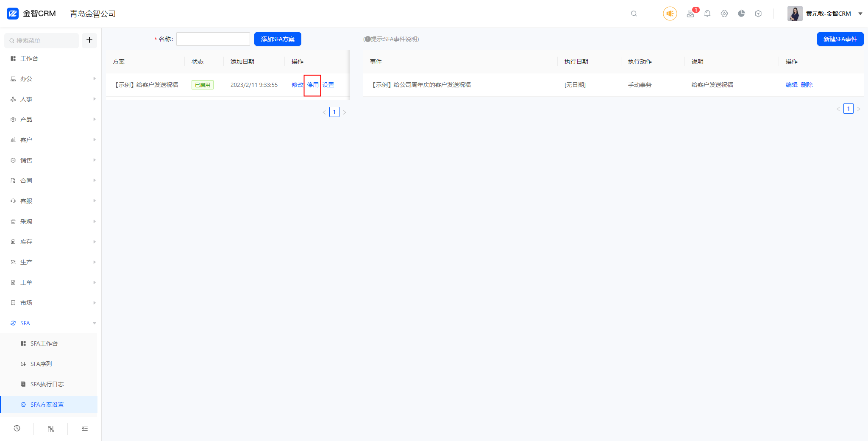Open SFA执行日志 submenu item
Image resolution: width=868 pixels, height=441 pixels.
pos(49,384)
